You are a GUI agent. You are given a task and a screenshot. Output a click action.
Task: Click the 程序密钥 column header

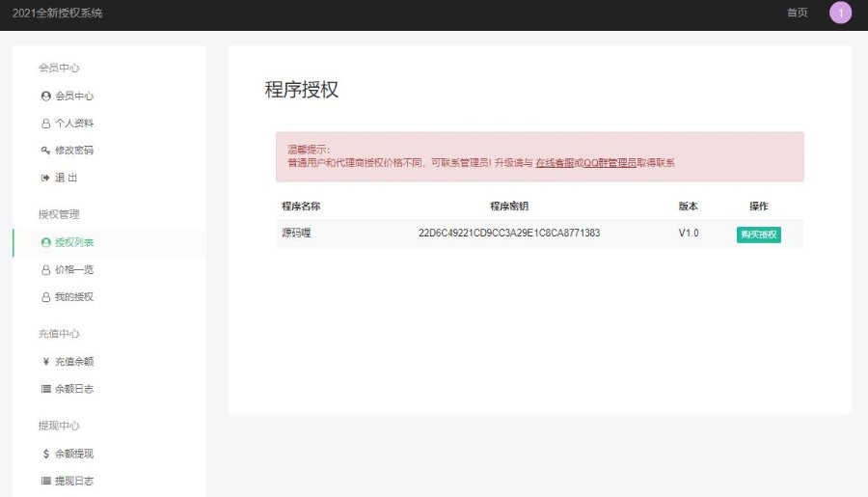(509, 207)
